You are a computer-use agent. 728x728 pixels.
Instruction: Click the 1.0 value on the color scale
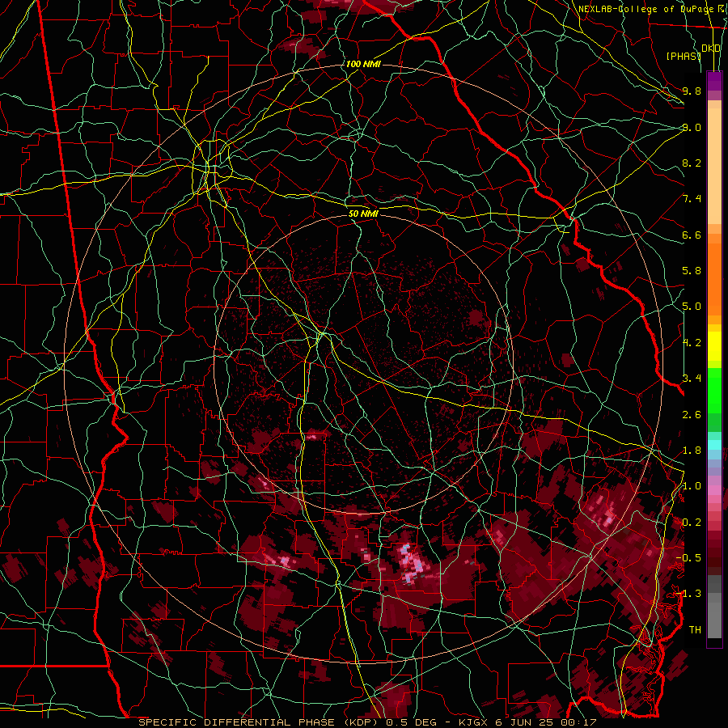[692, 486]
